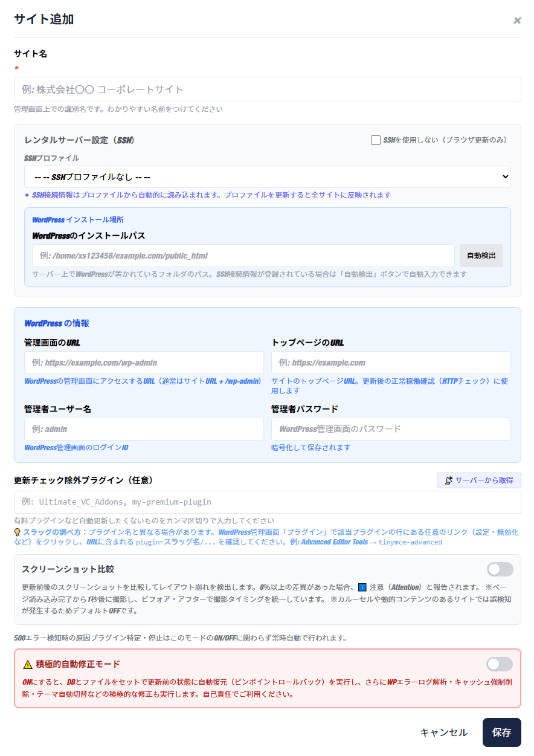The image size is (534, 756).
Task: Close the サイト追加 dialog with X icon
Action: tap(517, 21)
